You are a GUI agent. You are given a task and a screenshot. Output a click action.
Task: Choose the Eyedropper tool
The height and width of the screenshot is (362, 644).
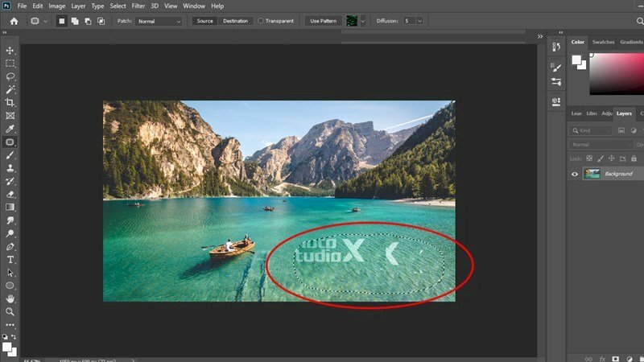(x=10, y=129)
